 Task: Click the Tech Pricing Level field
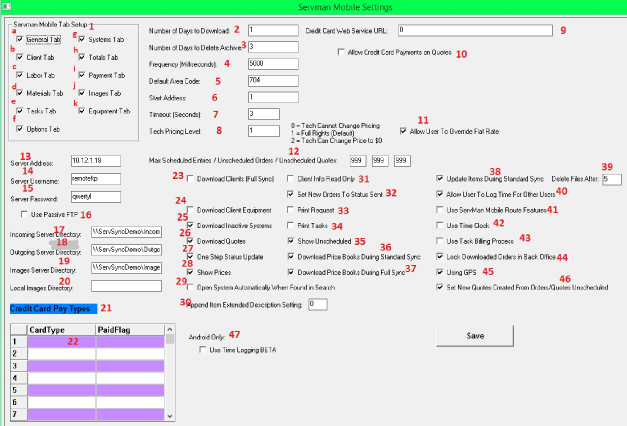point(264,131)
